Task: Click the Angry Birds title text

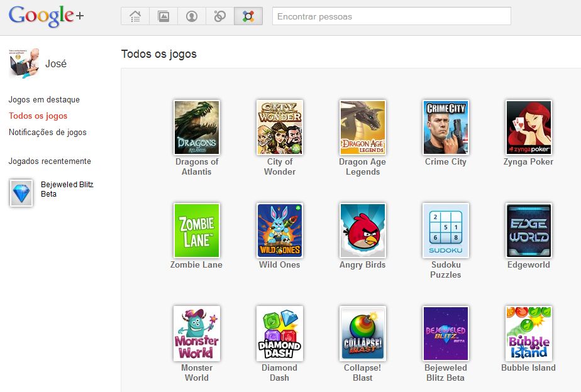Action: 362,264
